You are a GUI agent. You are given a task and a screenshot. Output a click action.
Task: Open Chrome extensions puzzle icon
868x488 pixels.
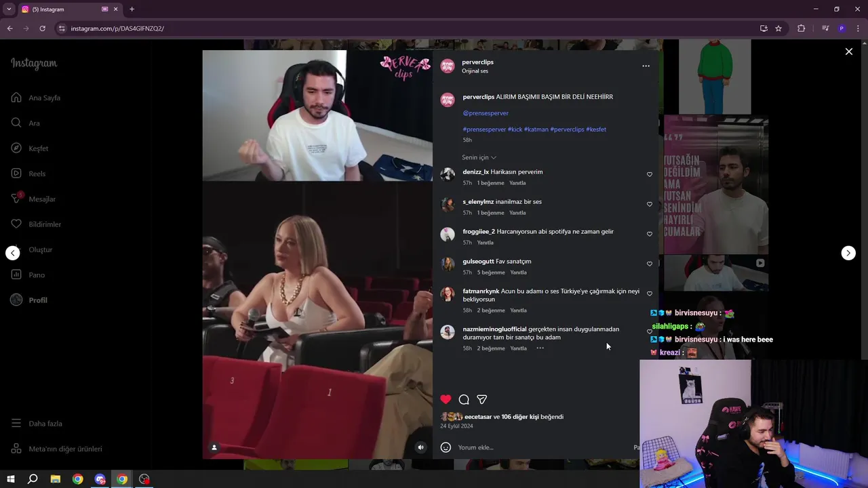click(801, 28)
